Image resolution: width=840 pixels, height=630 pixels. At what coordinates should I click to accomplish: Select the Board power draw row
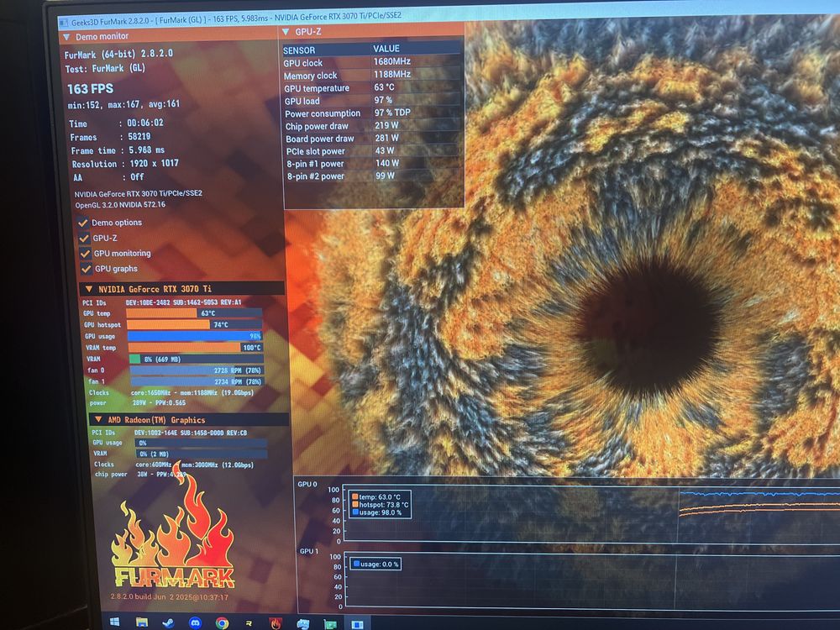coord(374,139)
